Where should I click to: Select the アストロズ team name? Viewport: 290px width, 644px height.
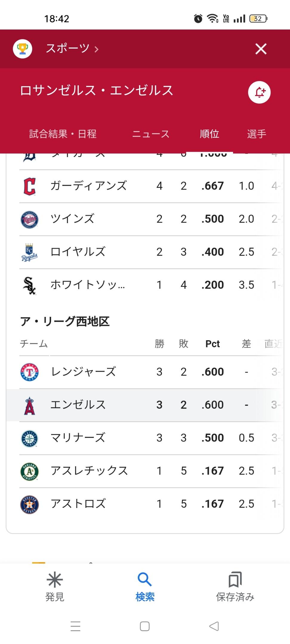click(78, 504)
